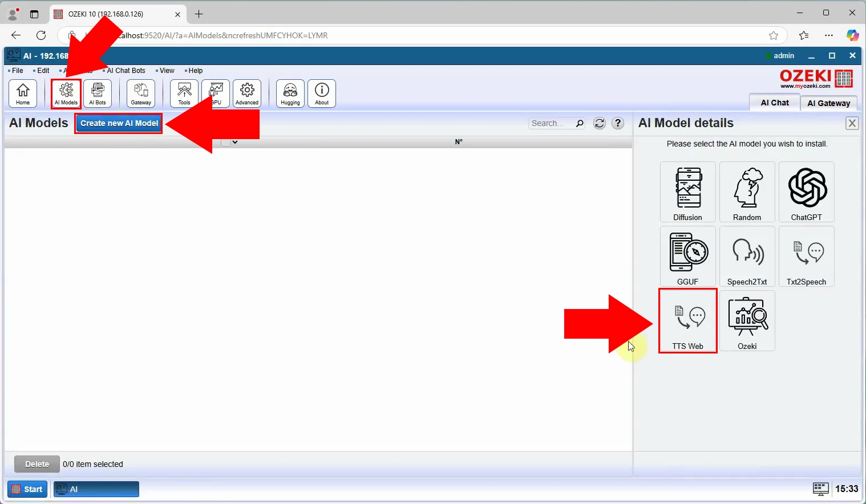
Task: Choose the Ozeki AI model
Action: coord(747,321)
